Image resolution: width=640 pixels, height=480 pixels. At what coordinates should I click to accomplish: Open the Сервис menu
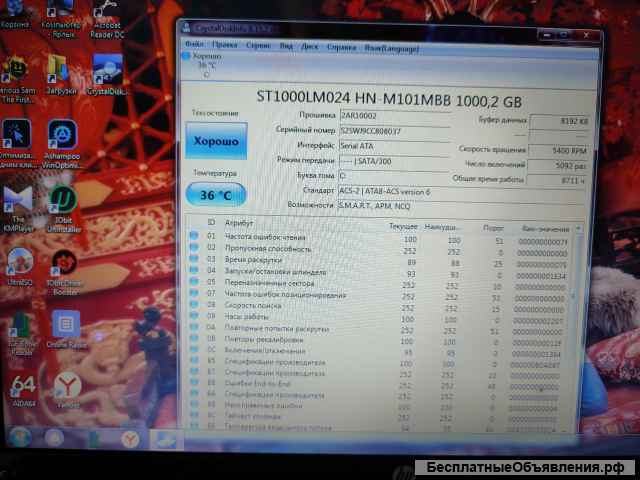257,46
